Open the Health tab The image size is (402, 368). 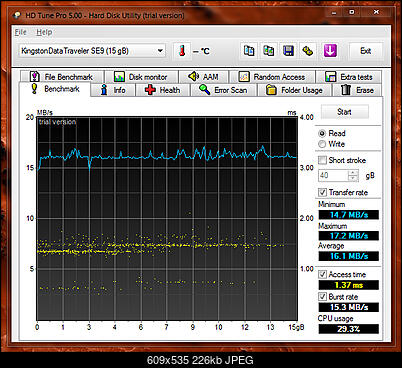[163, 90]
